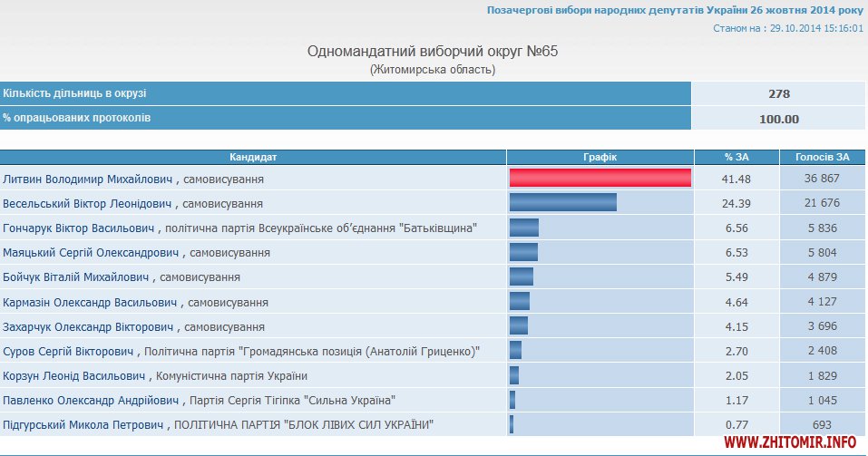Click the WWW.ZHITOMIR.INFO watermark

[x=791, y=441]
